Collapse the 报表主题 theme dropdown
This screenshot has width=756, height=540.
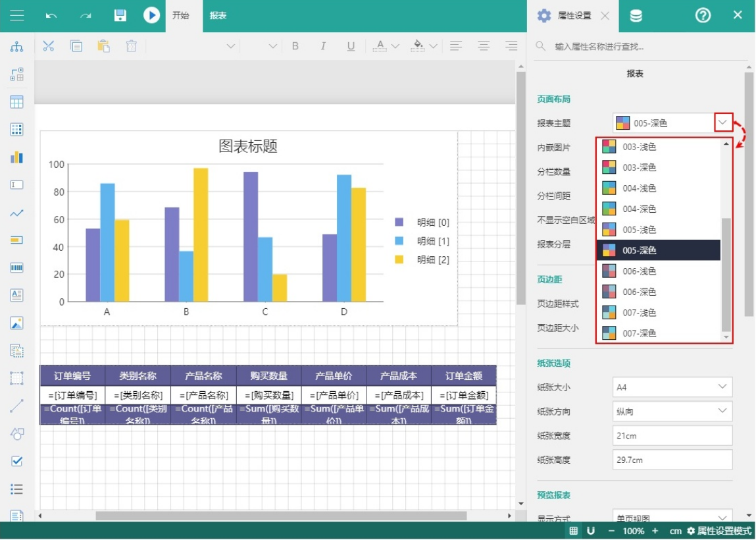(722, 122)
